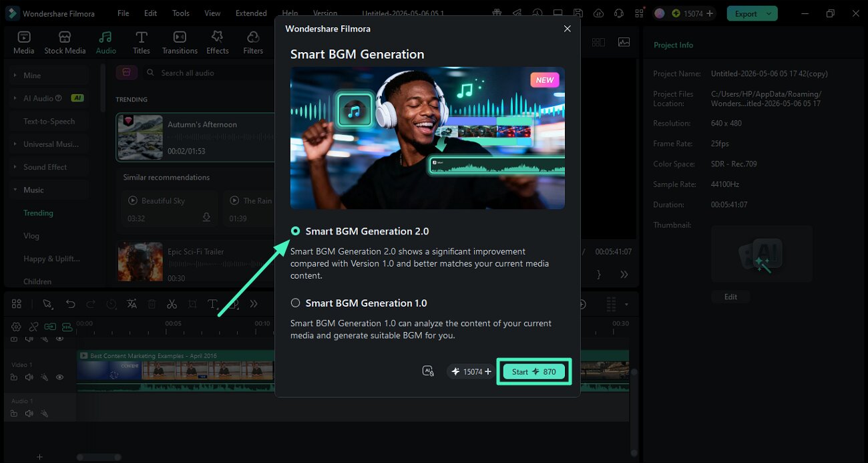Click the gift icon in title bar
The height and width of the screenshot is (463, 868).
click(496, 13)
